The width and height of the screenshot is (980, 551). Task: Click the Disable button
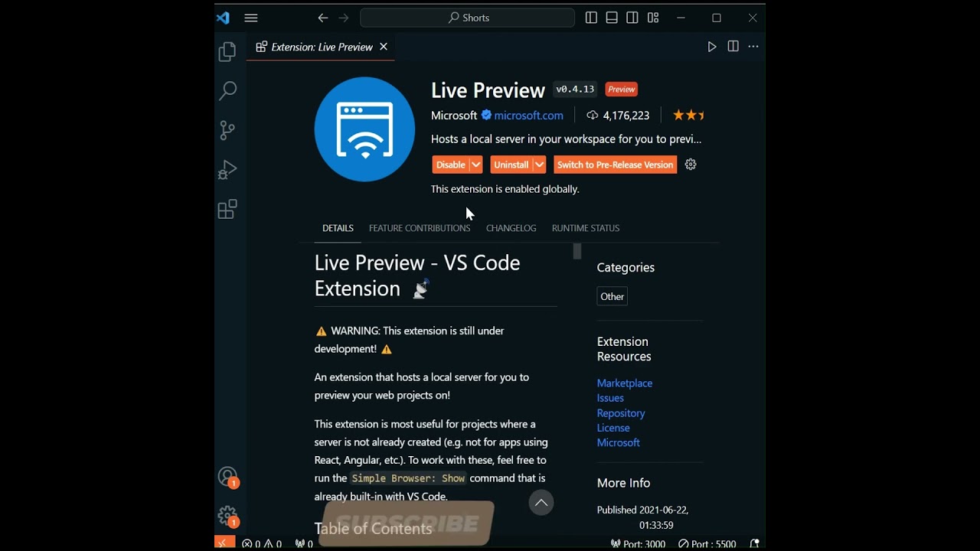pos(450,165)
